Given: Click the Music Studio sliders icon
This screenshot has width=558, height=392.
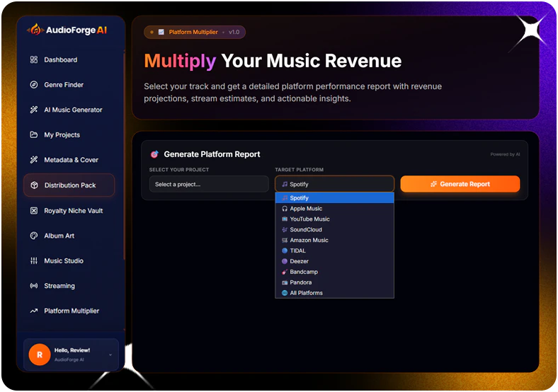Looking at the screenshot, I should click(x=34, y=260).
